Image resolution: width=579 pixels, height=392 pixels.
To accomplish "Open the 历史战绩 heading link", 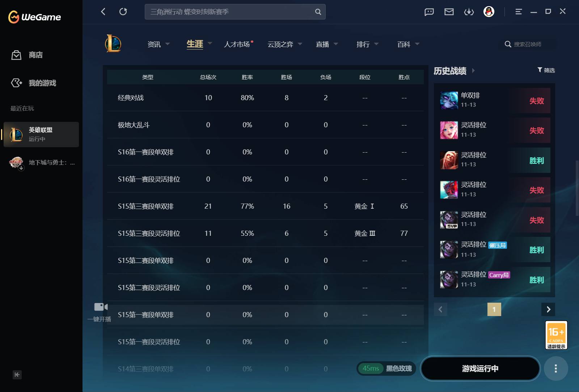I will click(450, 71).
